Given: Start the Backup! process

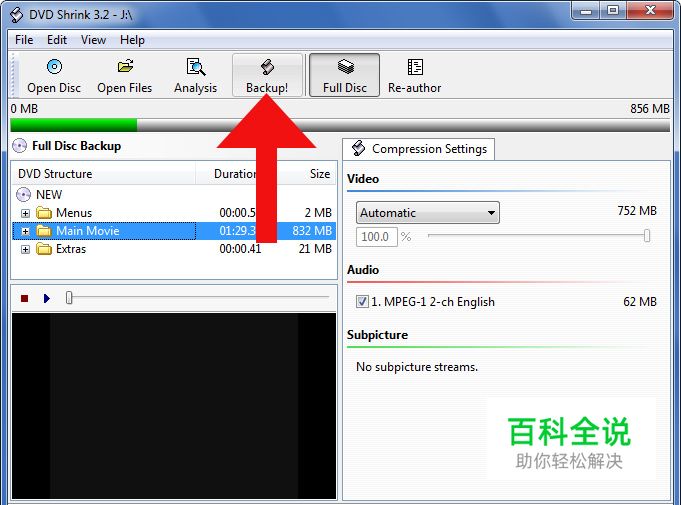Looking at the screenshot, I should pyautogui.click(x=267, y=76).
